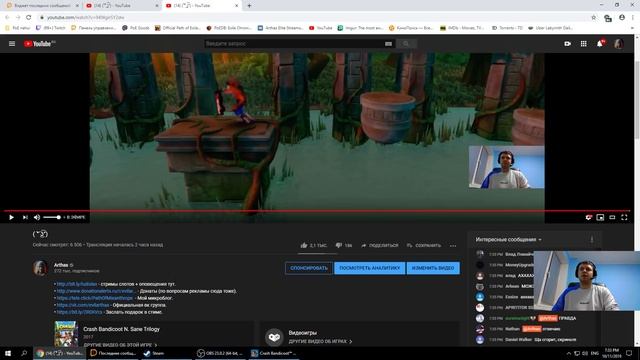The height and width of the screenshot is (360, 640).
Task: Reload the page
Action: [29, 18]
